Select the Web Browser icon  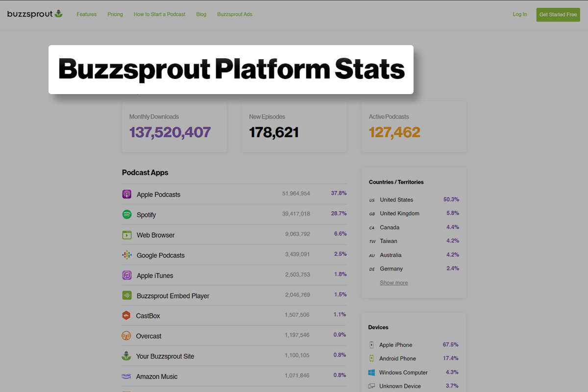coord(126,235)
